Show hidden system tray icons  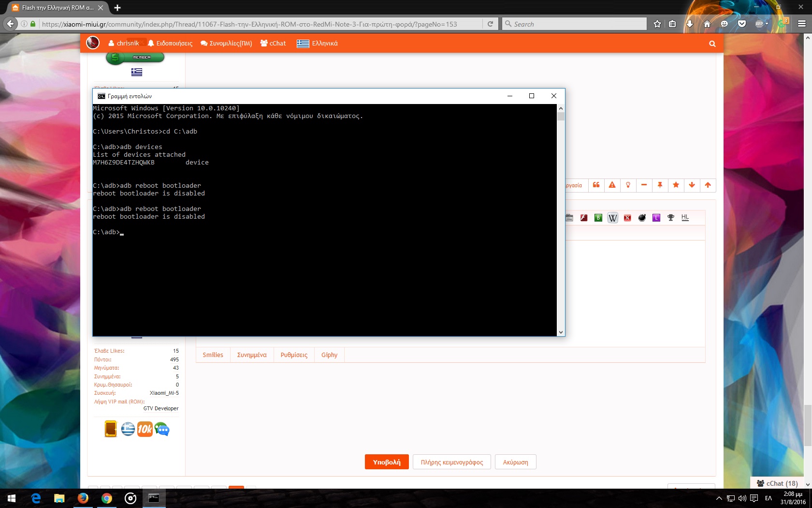[719, 498]
